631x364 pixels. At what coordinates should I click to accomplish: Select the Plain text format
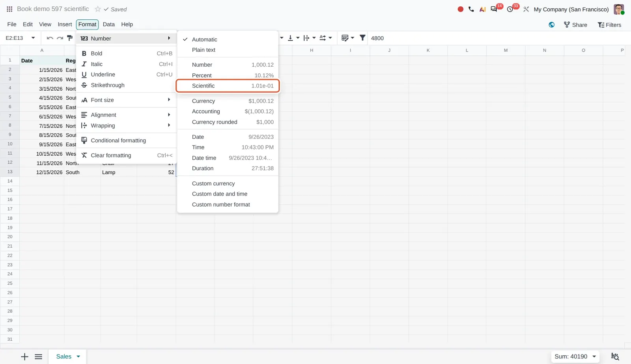[x=228, y=50]
